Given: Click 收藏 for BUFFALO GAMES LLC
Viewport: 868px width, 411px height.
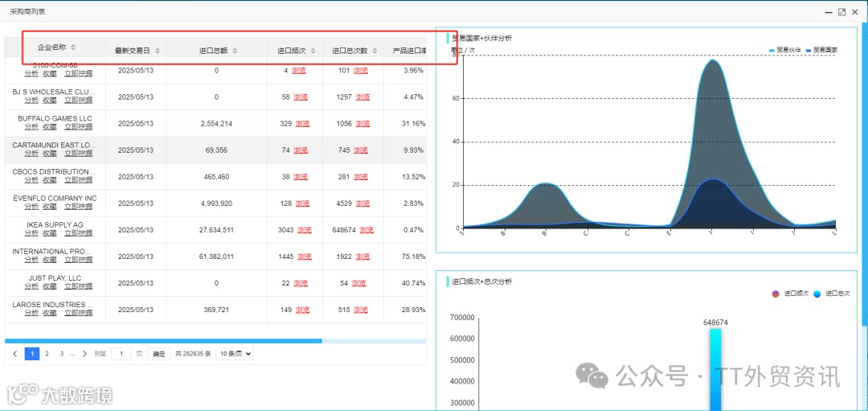Looking at the screenshot, I should point(50,126).
